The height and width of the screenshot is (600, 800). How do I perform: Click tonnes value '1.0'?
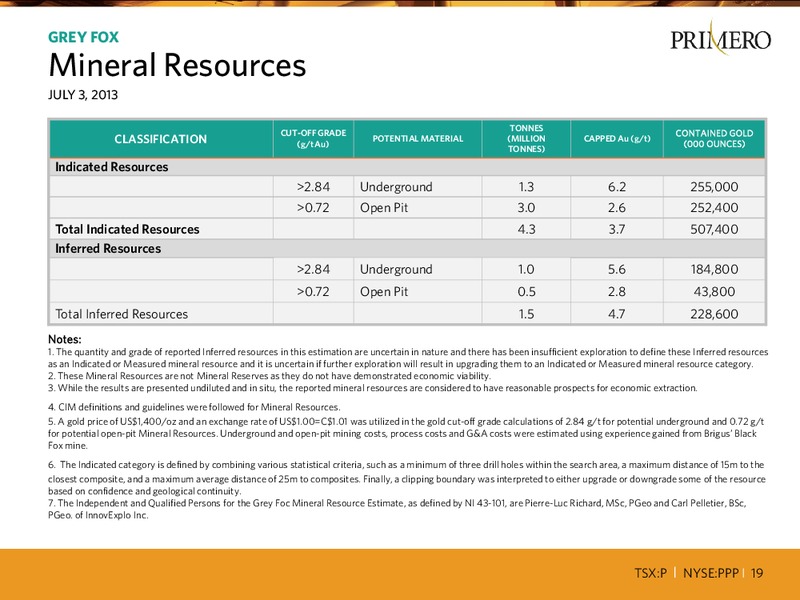(526, 269)
